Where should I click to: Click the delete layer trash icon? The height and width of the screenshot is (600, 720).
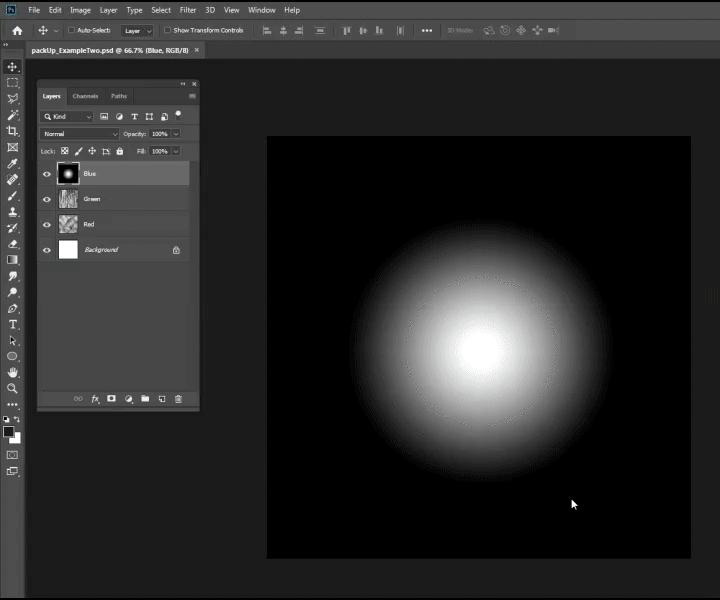(178, 399)
